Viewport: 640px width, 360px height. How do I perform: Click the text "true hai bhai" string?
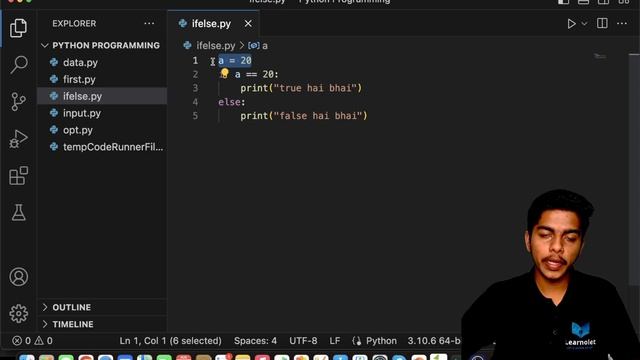coord(318,88)
